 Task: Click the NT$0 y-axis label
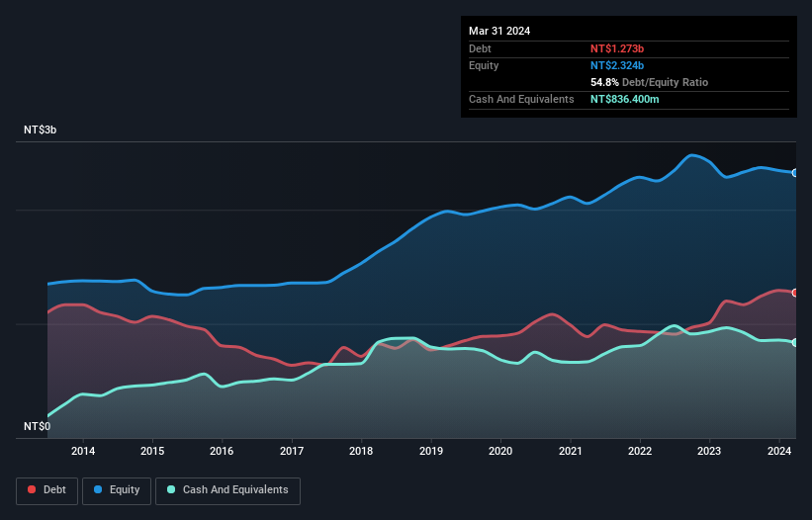point(38,426)
